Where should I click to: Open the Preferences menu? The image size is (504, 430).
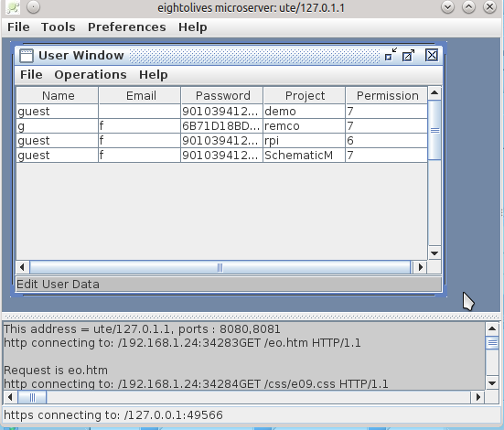click(127, 27)
